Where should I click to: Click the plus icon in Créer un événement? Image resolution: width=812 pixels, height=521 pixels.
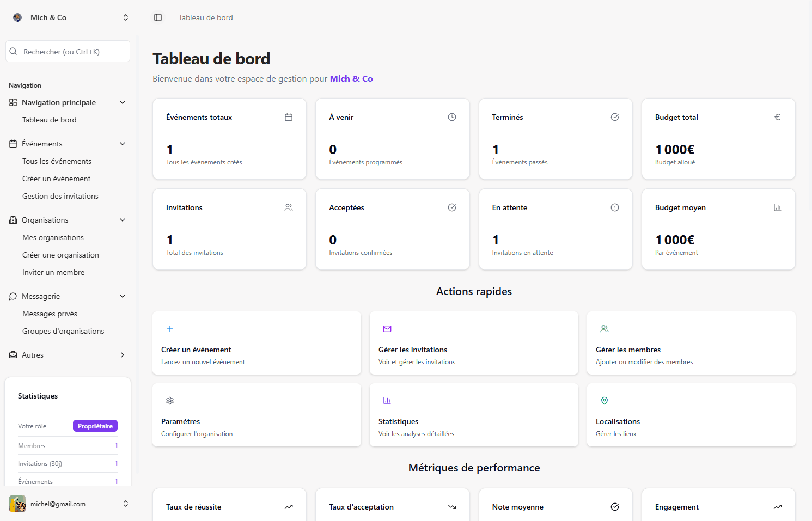click(170, 329)
